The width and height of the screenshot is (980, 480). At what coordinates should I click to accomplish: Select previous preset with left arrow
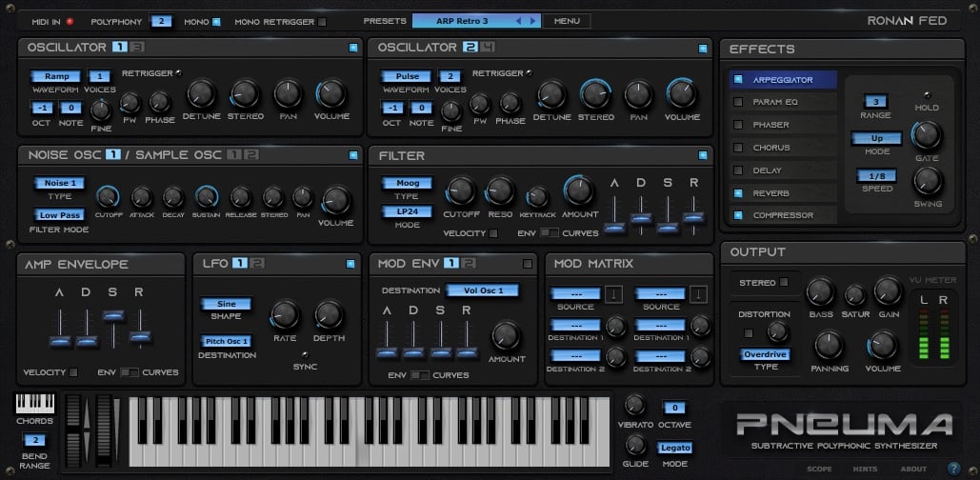click(x=518, y=21)
